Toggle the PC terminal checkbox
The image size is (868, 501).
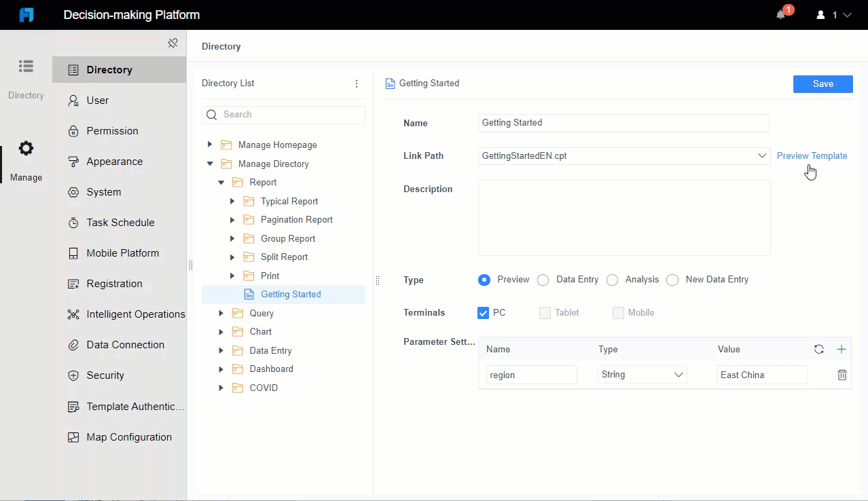(x=484, y=313)
